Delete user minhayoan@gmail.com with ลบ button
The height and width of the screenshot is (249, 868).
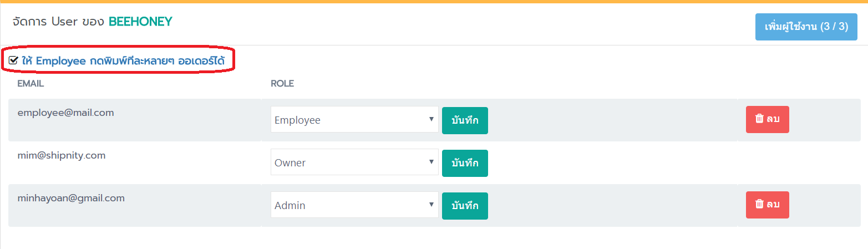(767, 205)
